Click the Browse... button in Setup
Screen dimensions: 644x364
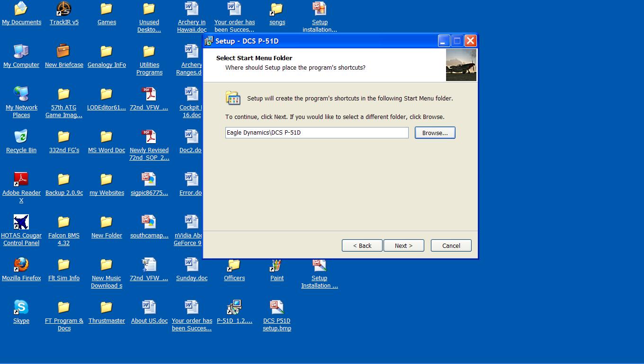tap(435, 133)
